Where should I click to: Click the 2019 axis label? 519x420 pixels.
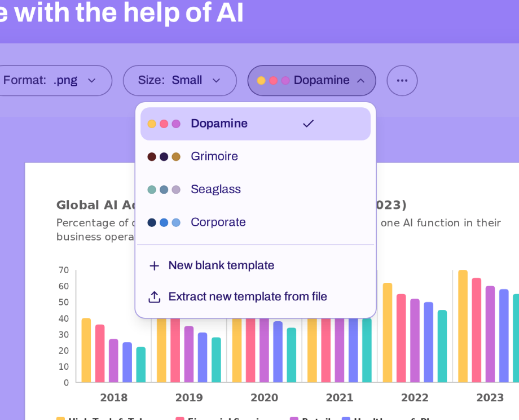click(189, 397)
